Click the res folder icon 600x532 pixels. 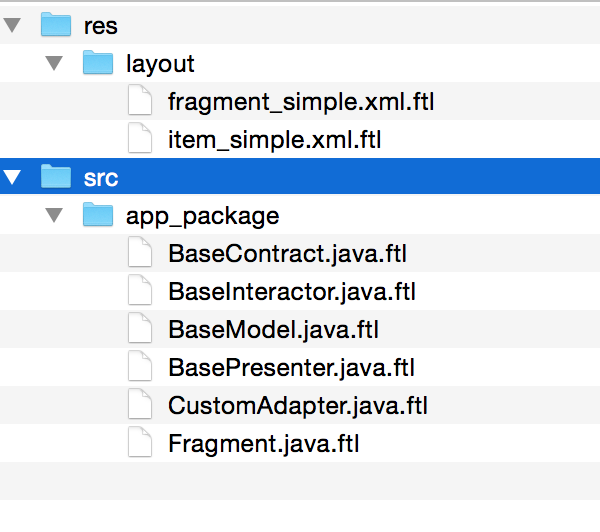point(55,25)
